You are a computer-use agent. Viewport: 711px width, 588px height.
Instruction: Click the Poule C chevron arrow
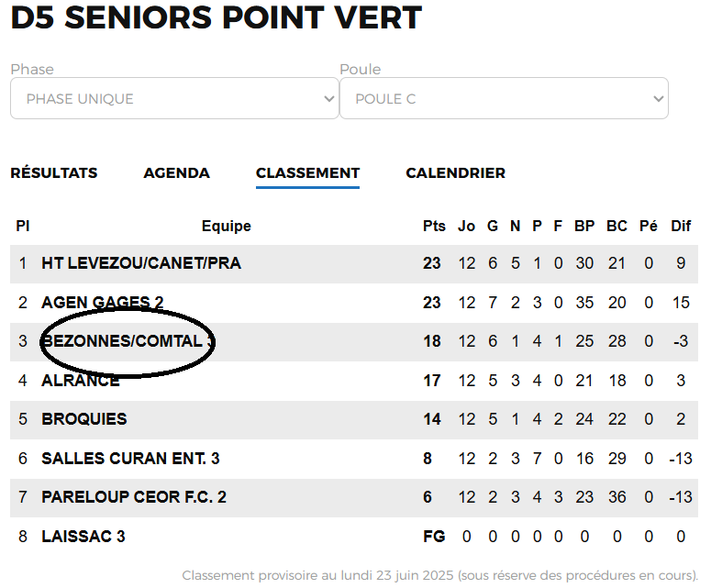(x=658, y=99)
